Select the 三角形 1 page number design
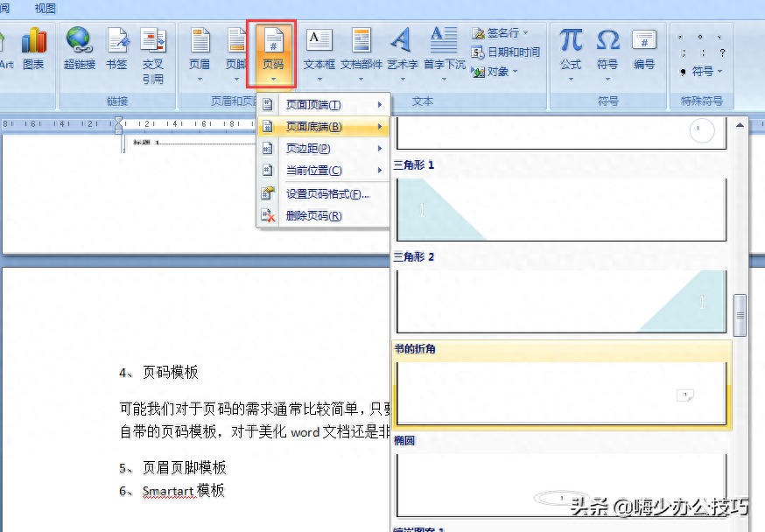This screenshot has width=765, height=532. coord(560,208)
